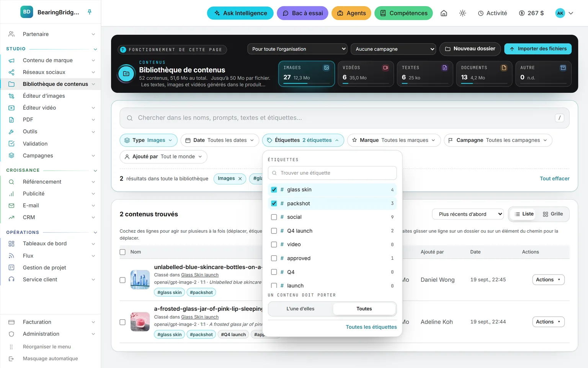588x368 pixels.
Task: Click the Vidéos stat card
Action: (366, 74)
